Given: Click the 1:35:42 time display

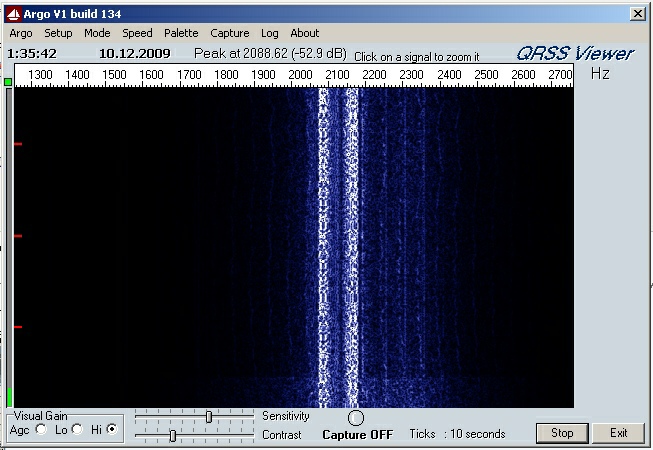Looking at the screenshot, I should point(32,54).
